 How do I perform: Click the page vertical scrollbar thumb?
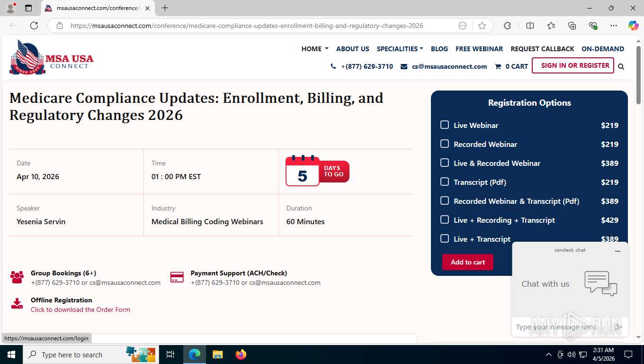coord(638,74)
